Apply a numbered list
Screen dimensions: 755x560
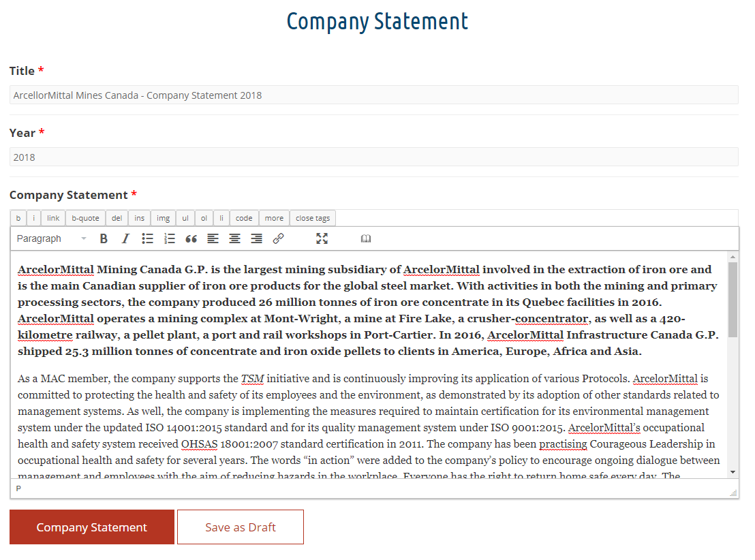point(169,238)
